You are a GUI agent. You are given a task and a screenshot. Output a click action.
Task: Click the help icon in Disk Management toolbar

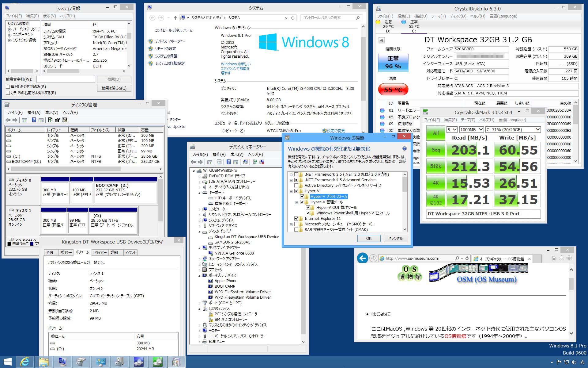(x=34, y=120)
